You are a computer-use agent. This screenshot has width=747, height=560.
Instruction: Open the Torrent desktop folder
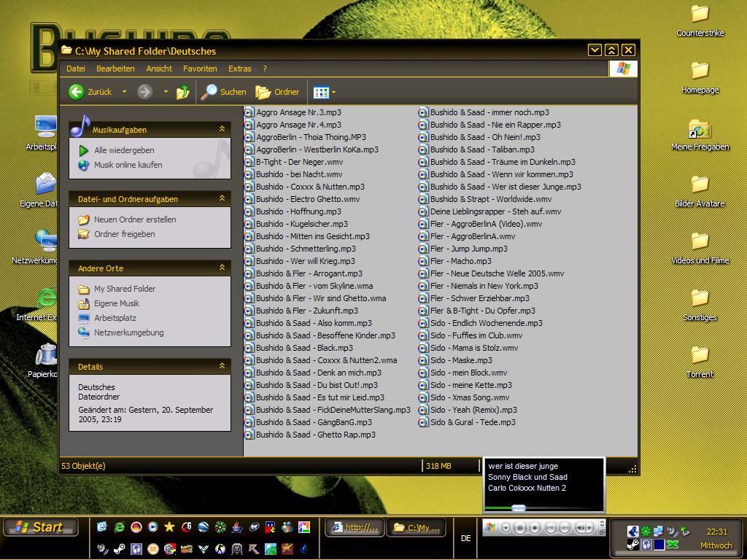700,355
